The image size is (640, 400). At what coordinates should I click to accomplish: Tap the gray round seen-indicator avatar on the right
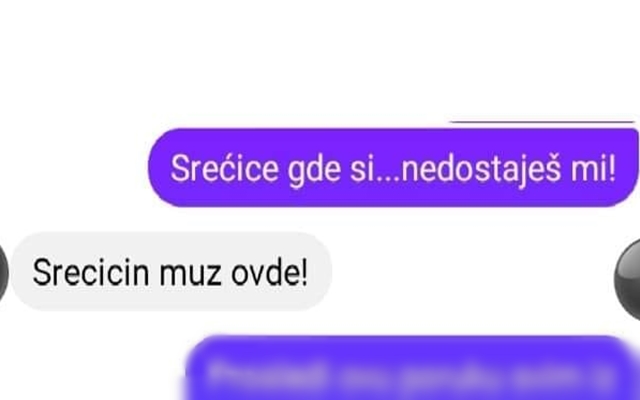click(x=628, y=279)
